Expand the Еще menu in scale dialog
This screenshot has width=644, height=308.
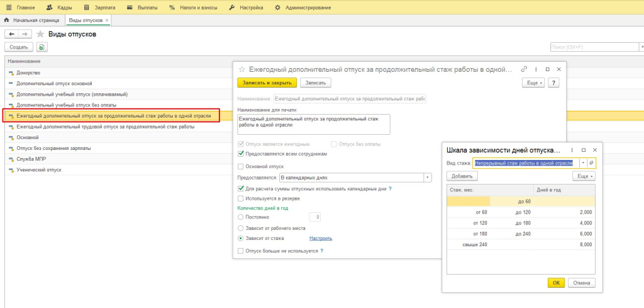[584, 176]
